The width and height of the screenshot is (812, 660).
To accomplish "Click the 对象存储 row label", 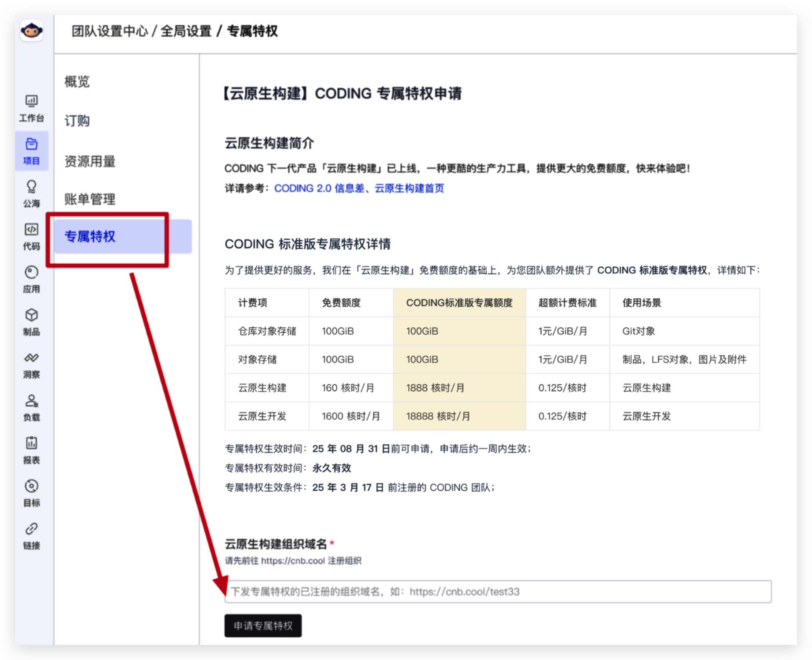I will 257,359.
